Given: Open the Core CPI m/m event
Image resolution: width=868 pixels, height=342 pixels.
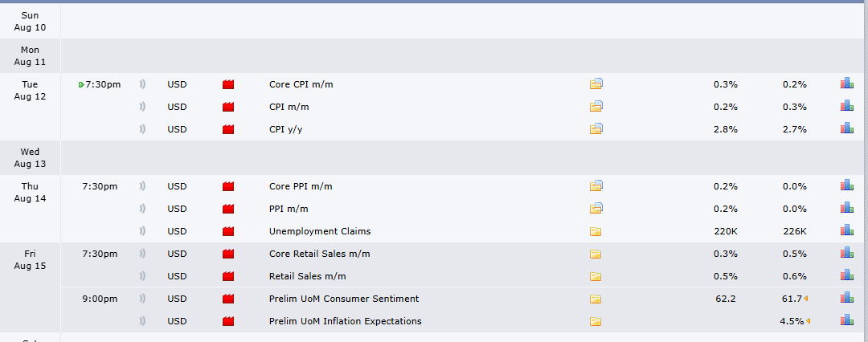Looking at the screenshot, I should point(301,84).
